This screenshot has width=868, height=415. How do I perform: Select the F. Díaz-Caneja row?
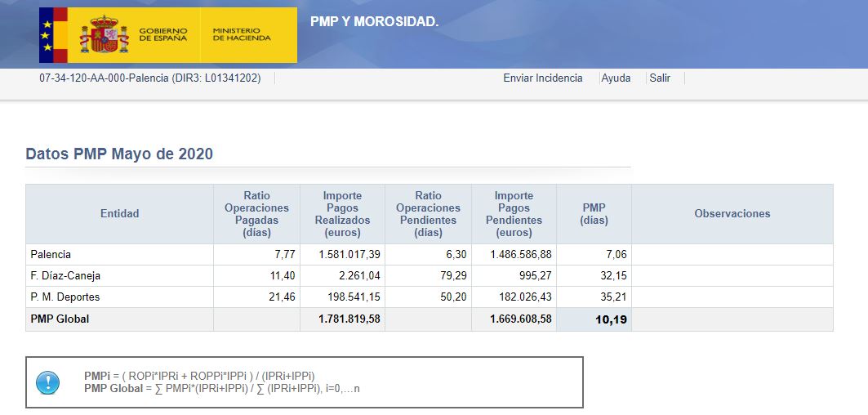click(x=65, y=276)
